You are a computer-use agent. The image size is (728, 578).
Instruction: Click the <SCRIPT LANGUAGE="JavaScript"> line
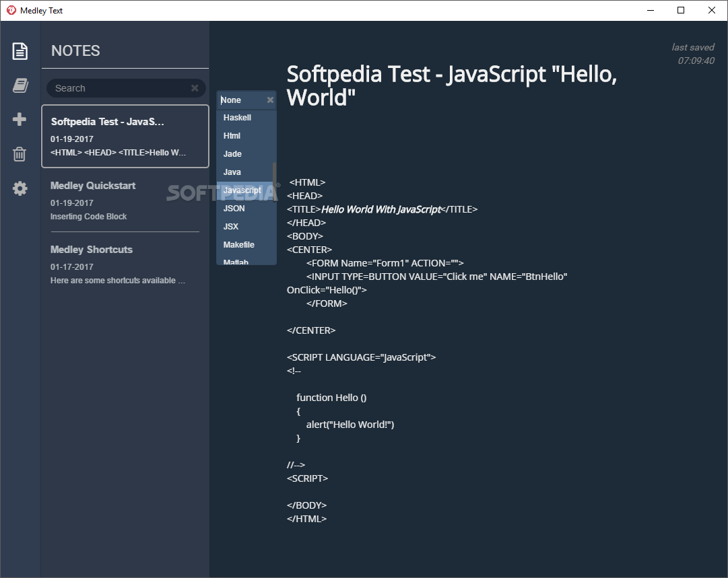click(361, 357)
